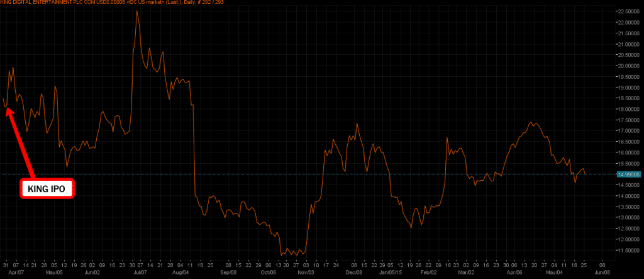644x279 pixels.
Task: Click the 18.00000 price axis label
Action: click(628, 109)
